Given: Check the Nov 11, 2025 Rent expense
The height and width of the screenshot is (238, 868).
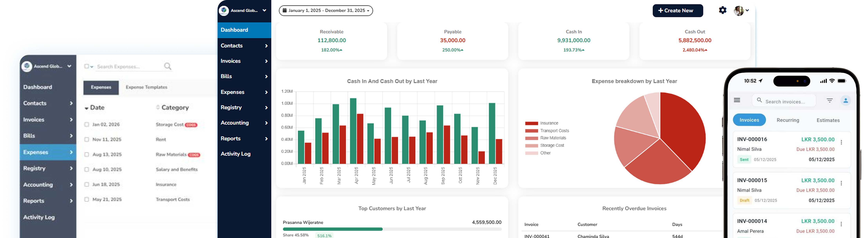Looking at the screenshot, I should (x=87, y=139).
